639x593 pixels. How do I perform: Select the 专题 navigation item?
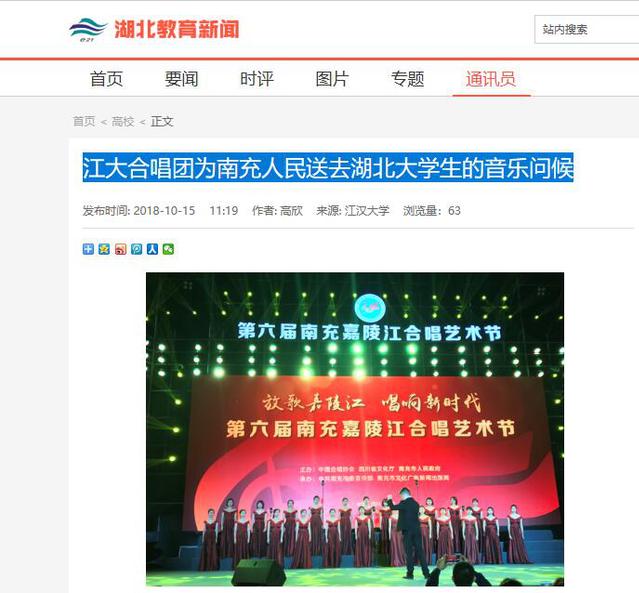pos(408,79)
